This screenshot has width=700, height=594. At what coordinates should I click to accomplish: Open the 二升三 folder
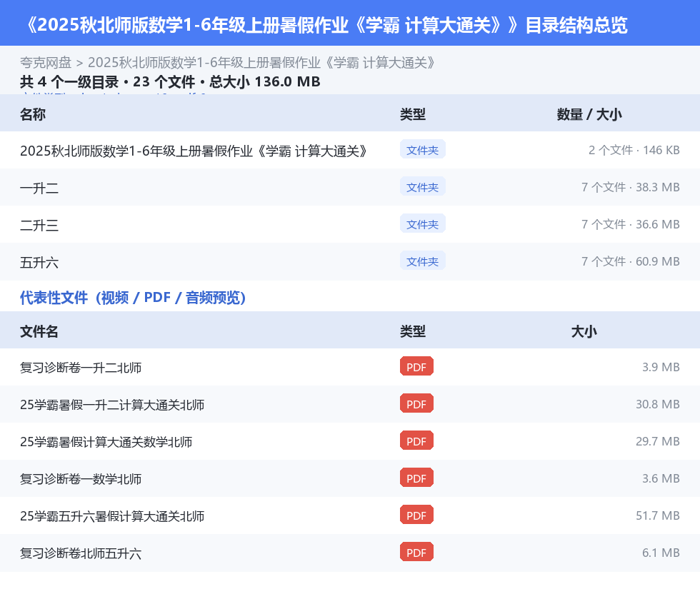click(x=39, y=225)
